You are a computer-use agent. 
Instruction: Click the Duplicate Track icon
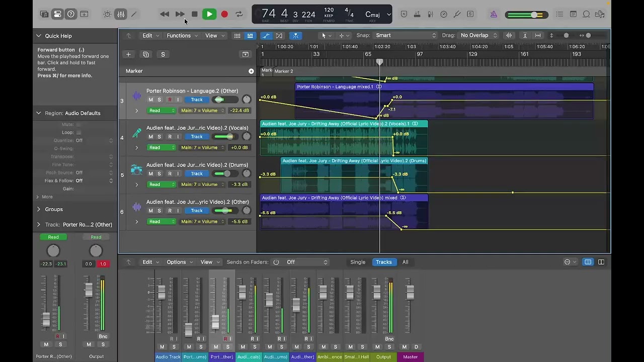[x=146, y=54]
